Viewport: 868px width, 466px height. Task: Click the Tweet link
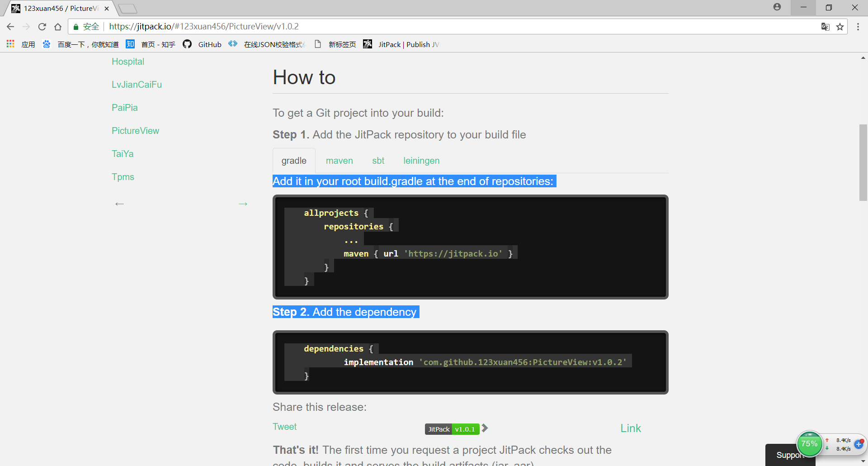click(x=285, y=427)
